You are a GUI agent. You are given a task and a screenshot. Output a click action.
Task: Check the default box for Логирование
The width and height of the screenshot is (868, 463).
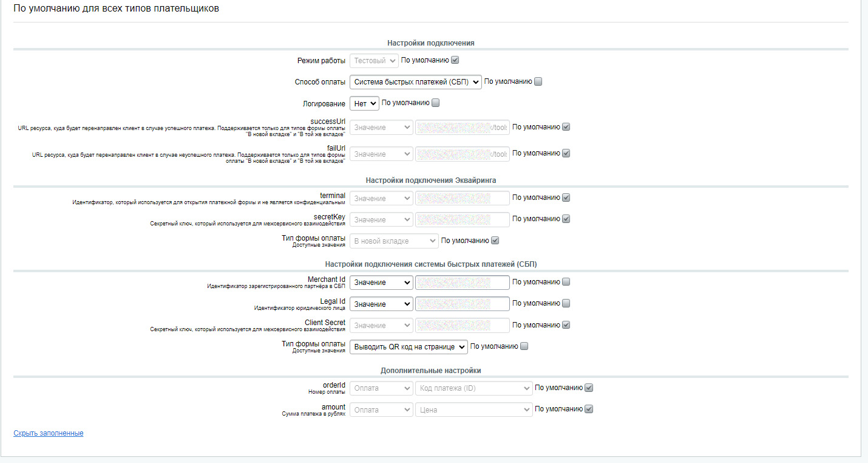point(435,103)
